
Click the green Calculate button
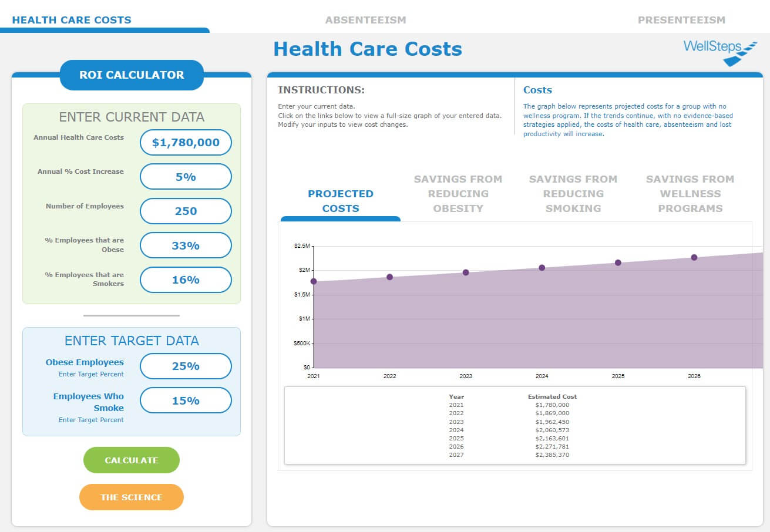pos(132,460)
